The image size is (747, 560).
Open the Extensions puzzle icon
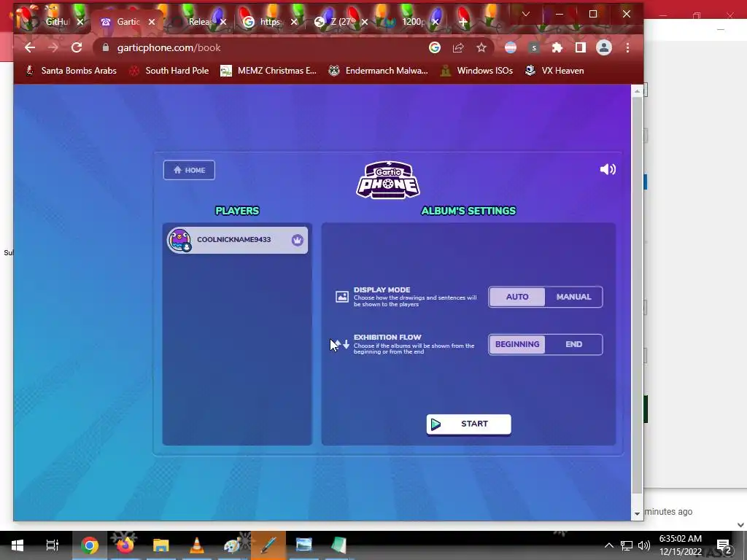(557, 47)
